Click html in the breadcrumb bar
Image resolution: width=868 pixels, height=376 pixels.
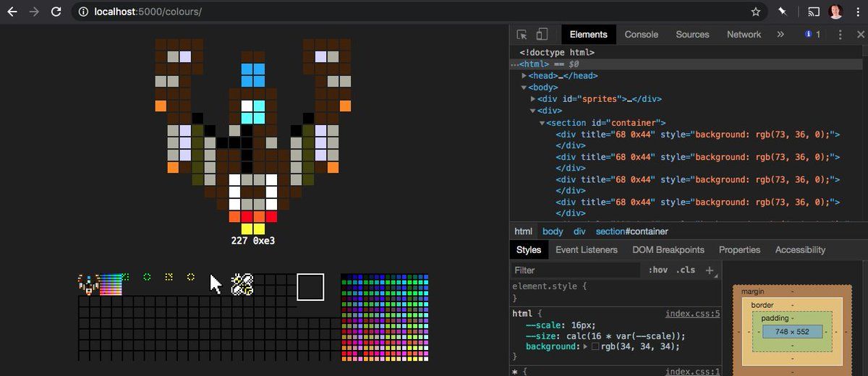pos(523,231)
